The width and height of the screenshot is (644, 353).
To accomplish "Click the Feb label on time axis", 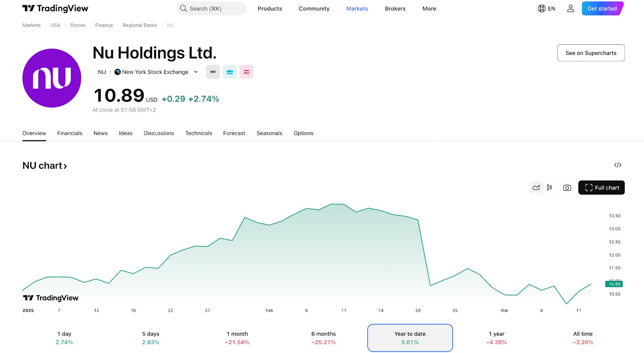I will pos(269,310).
